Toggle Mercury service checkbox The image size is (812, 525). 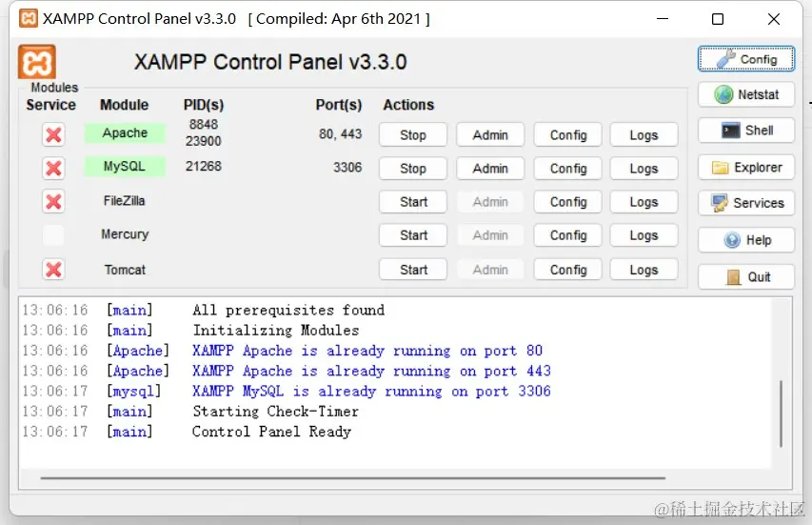[x=53, y=234]
